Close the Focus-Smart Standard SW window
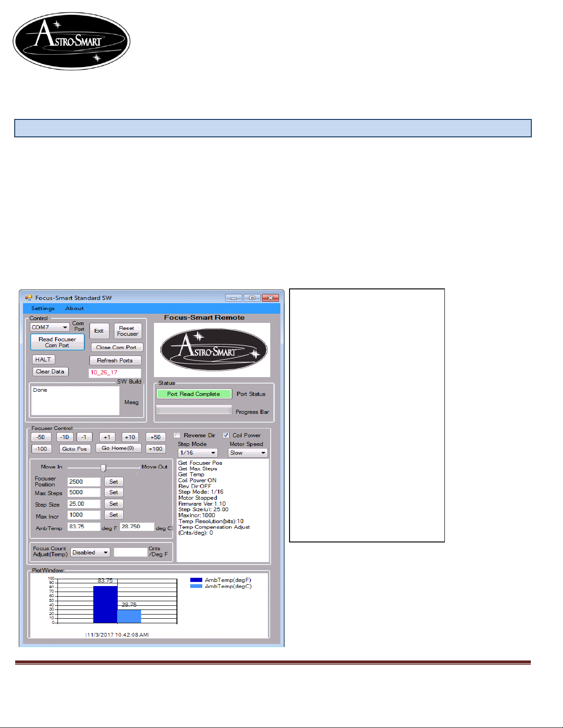The image size is (563, 728). coord(271,298)
